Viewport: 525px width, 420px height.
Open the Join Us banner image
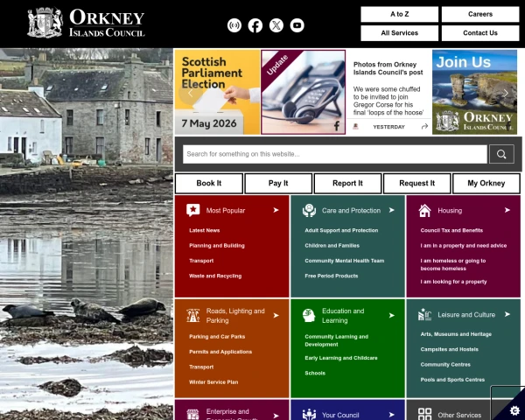pos(474,92)
